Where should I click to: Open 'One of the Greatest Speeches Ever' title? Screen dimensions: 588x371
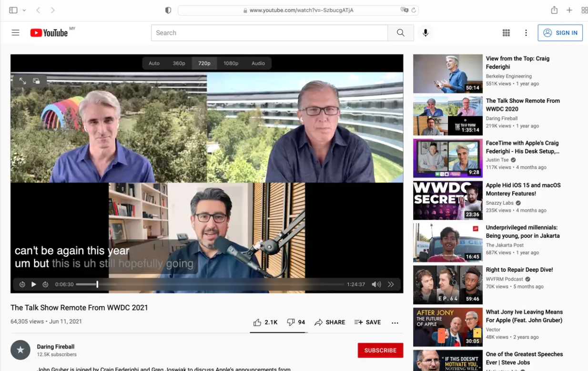tap(524, 358)
